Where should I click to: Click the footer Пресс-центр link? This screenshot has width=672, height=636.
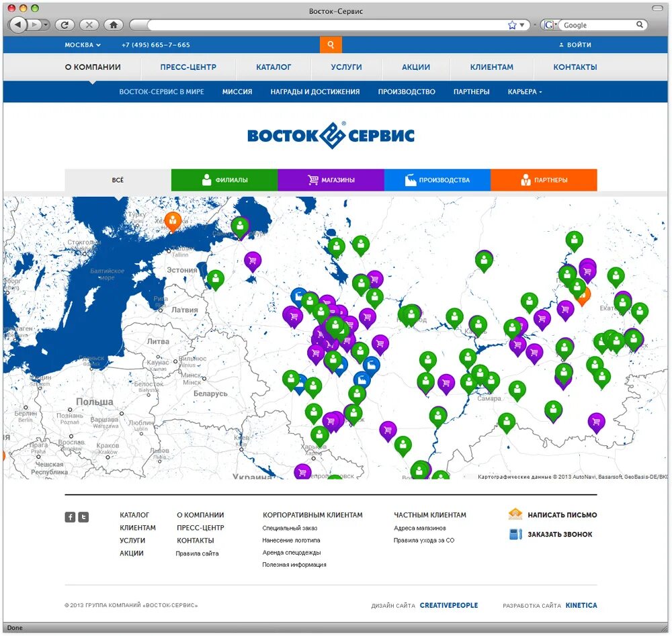pos(200,528)
